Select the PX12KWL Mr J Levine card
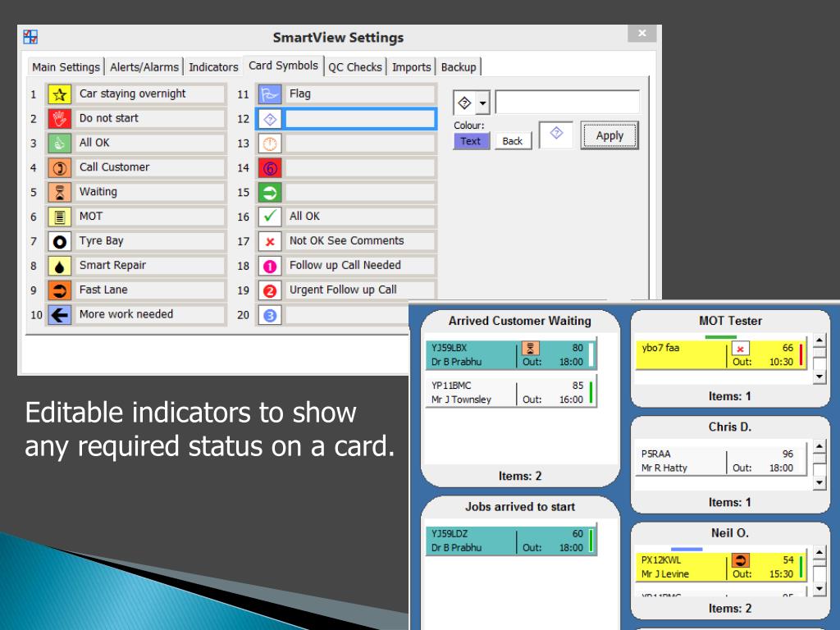840x630 pixels. click(721, 567)
